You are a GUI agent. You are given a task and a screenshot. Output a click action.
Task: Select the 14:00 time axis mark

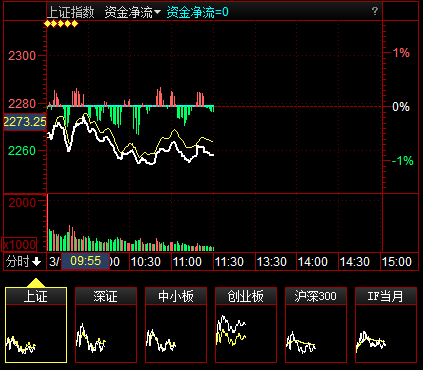[313, 262]
